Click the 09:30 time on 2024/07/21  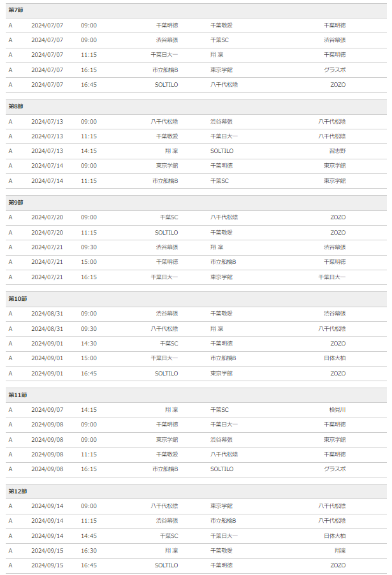pyautogui.click(x=89, y=247)
